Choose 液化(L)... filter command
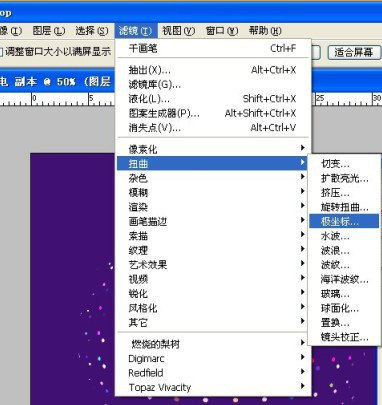This screenshot has height=405, width=382. [x=213, y=99]
